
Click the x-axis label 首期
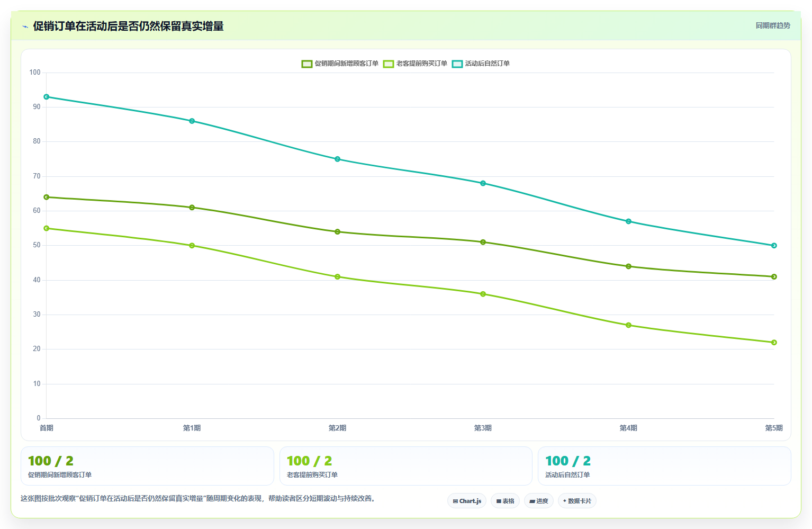coord(47,428)
